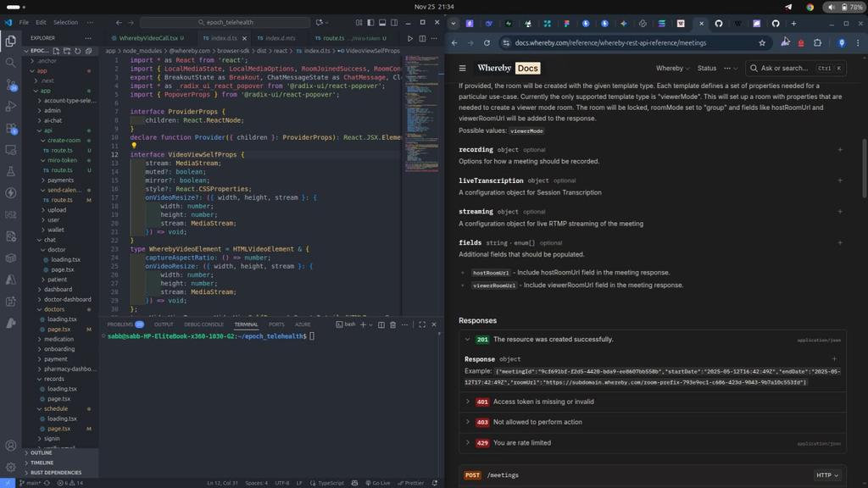This screenshot has width=868, height=488.
Task: Click the Ask or search field in docs
Action: [x=795, y=68]
